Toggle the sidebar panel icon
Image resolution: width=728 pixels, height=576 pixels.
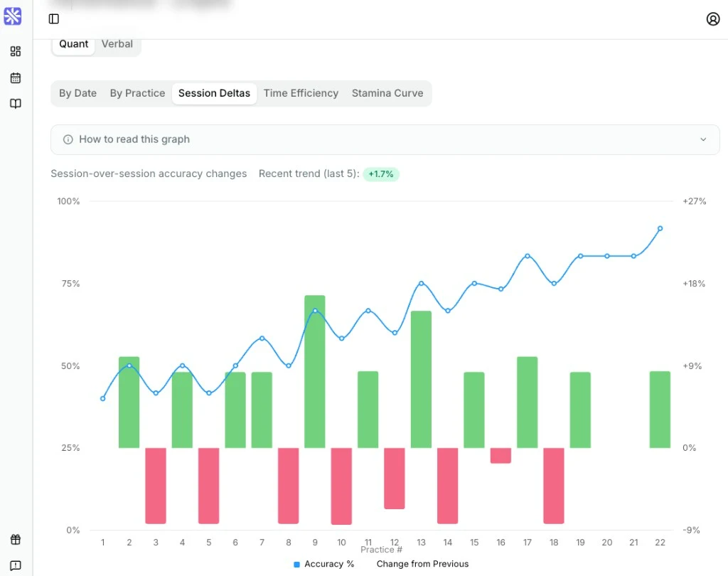click(54, 18)
